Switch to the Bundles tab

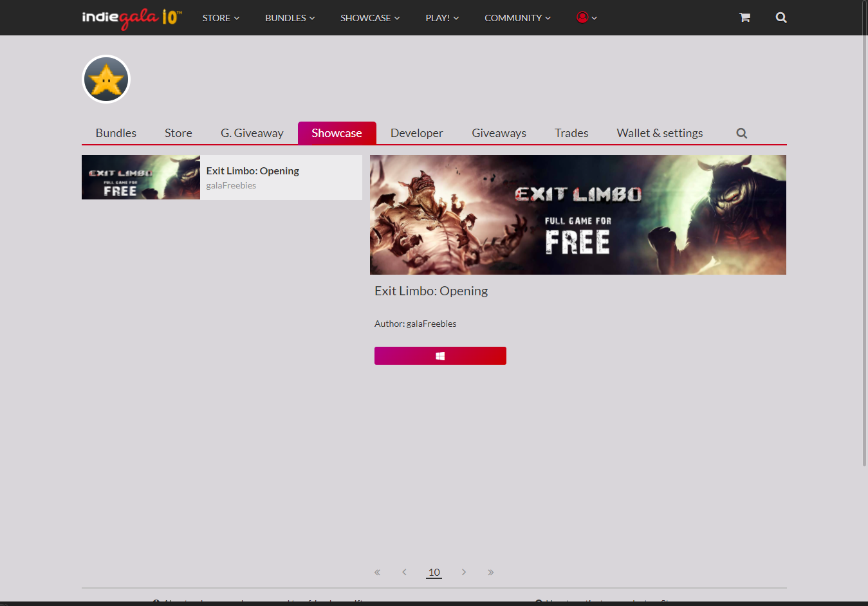tap(116, 133)
